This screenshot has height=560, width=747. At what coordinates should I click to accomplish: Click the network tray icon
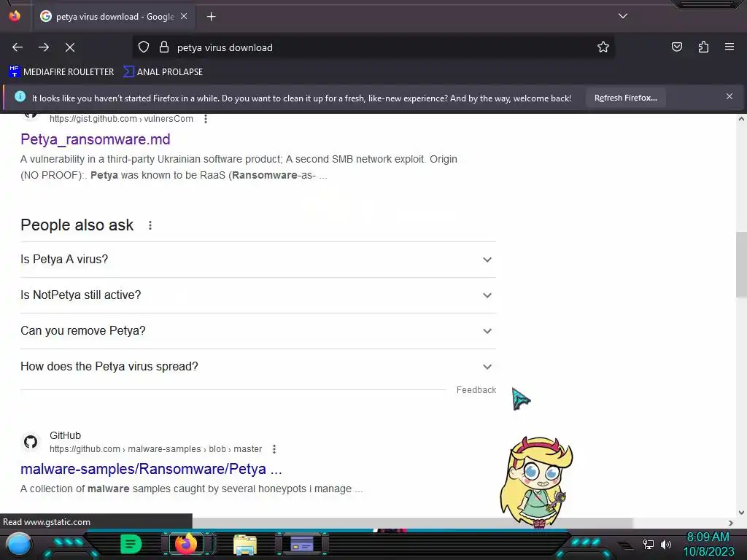click(649, 544)
